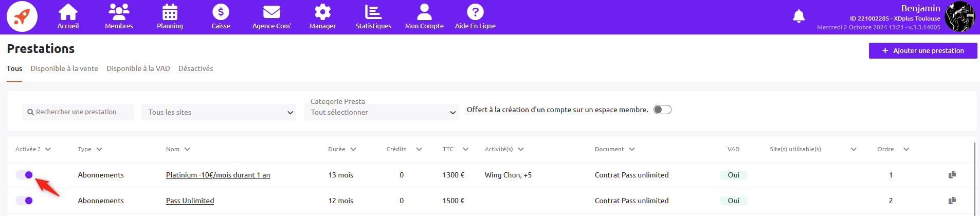Image resolution: width=980 pixels, height=216 pixels.
Task: Disable the Platinium -10€/mois prestation toggle
Action: pos(24,175)
